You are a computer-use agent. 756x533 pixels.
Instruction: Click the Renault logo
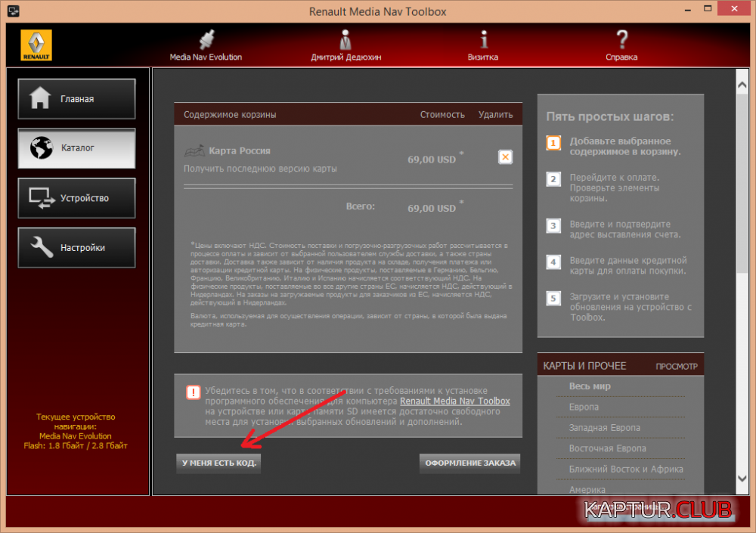(x=36, y=45)
